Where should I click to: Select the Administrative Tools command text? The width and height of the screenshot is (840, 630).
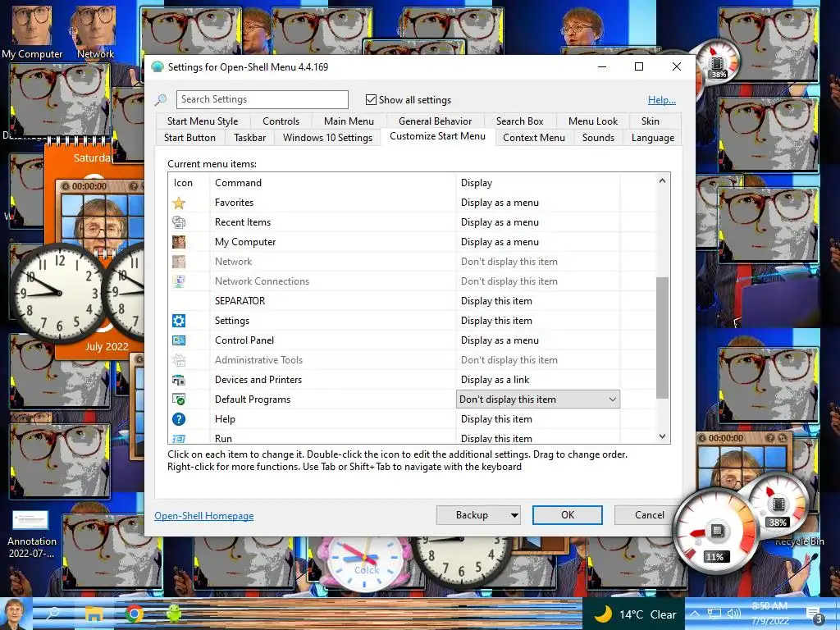(258, 360)
